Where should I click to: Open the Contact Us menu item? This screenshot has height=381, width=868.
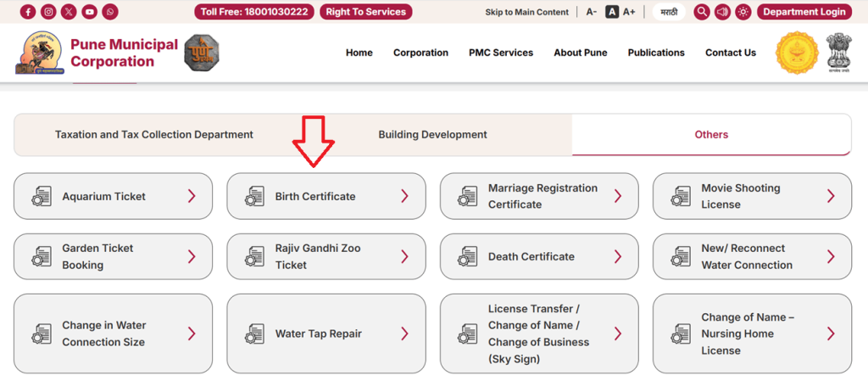click(x=730, y=53)
